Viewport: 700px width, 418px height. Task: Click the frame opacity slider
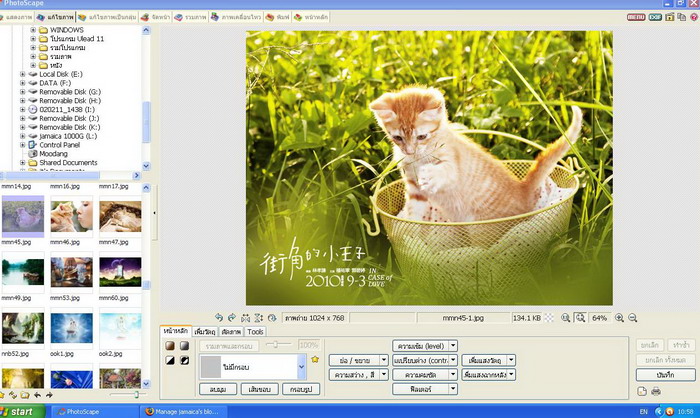[x=276, y=344]
